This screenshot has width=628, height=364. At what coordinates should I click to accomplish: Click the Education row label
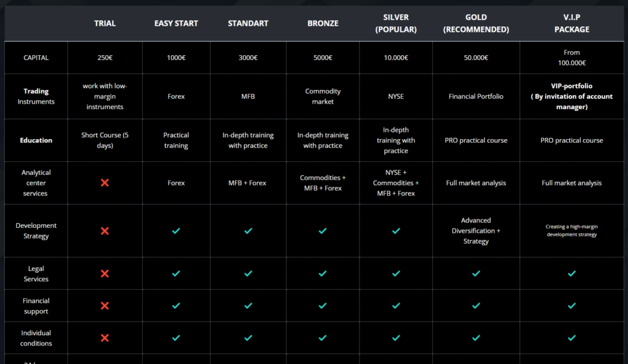pos(36,140)
